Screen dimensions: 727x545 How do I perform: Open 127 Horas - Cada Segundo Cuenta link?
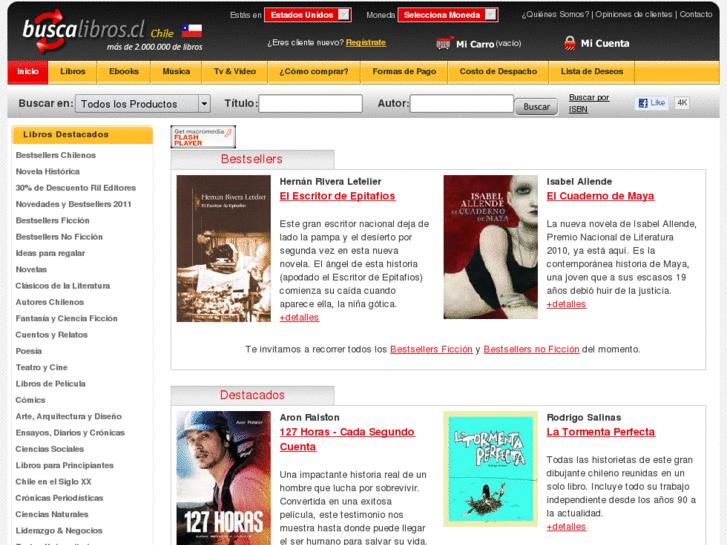click(347, 439)
